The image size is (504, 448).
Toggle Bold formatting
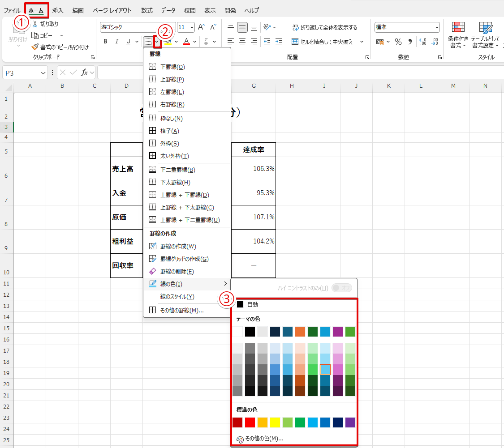pos(105,42)
